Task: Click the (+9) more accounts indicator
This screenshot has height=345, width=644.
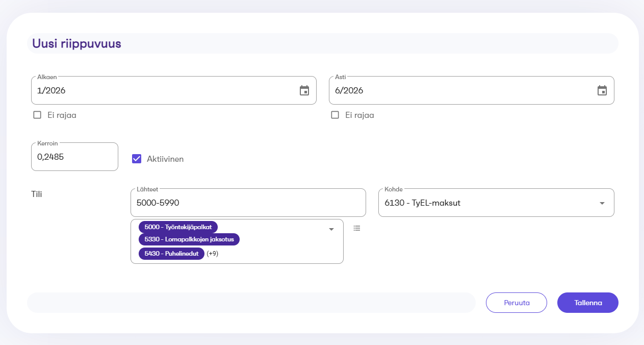Action: [x=213, y=254]
